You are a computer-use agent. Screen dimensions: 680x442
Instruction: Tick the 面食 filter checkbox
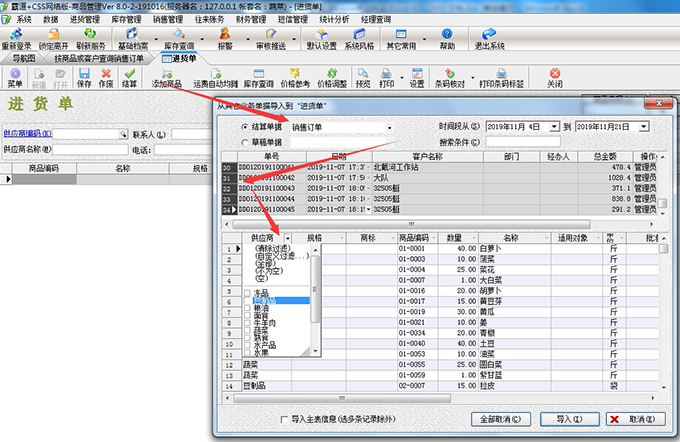(x=247, y=315)
